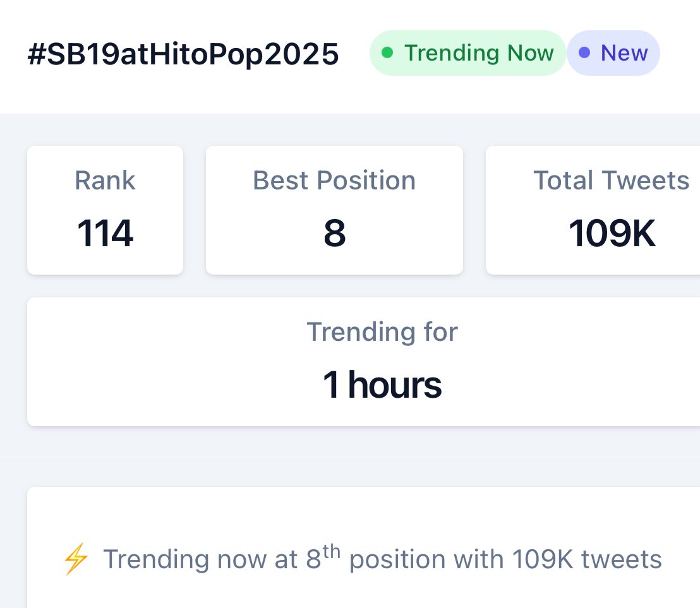The height and width of the screenshot is (608, 700).
Task: Click the best position value 8
Action: point(334,233)
